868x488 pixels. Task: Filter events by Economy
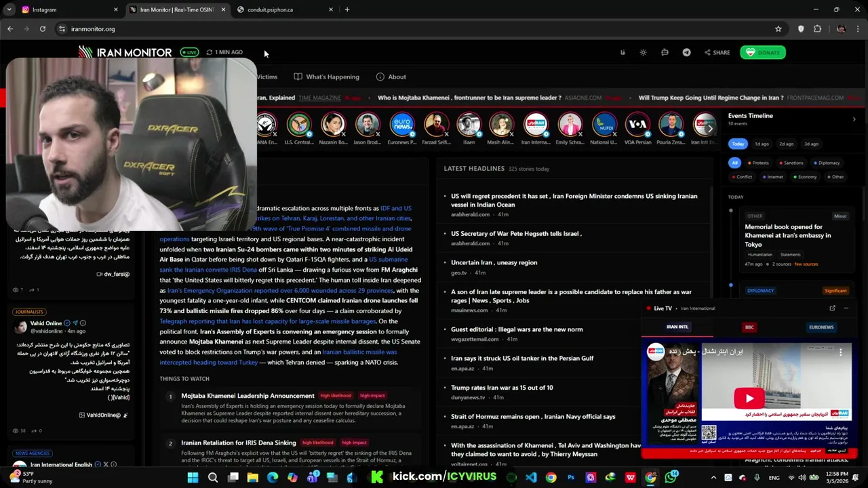(804, 177)
